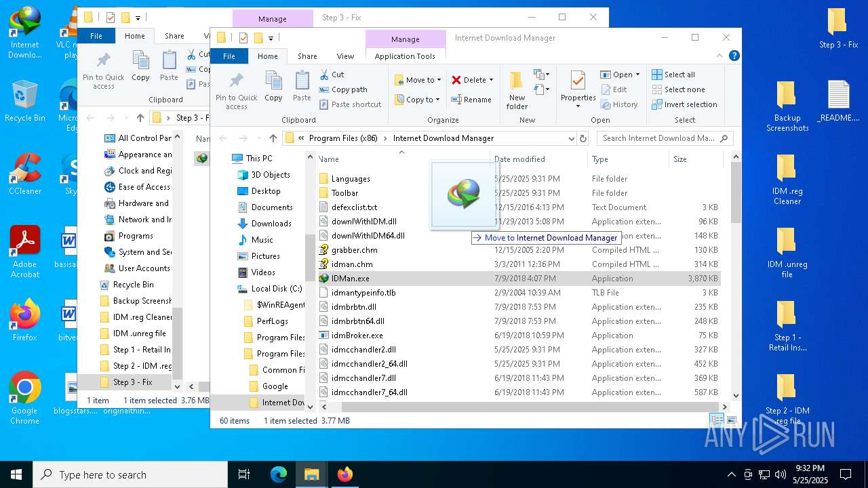Viewport: 868px width, 488px height.
Task: Select the CCleaner desktop icon
Action: coord(25,175)
